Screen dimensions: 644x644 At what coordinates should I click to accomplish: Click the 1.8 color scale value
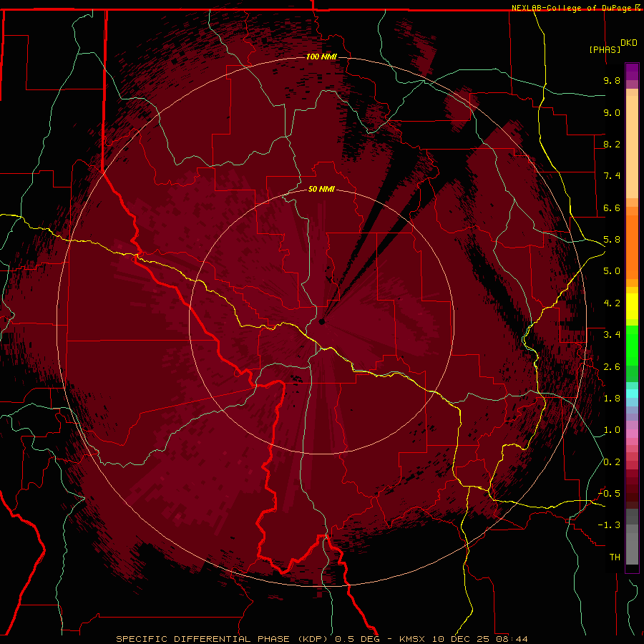pos(612,399)
